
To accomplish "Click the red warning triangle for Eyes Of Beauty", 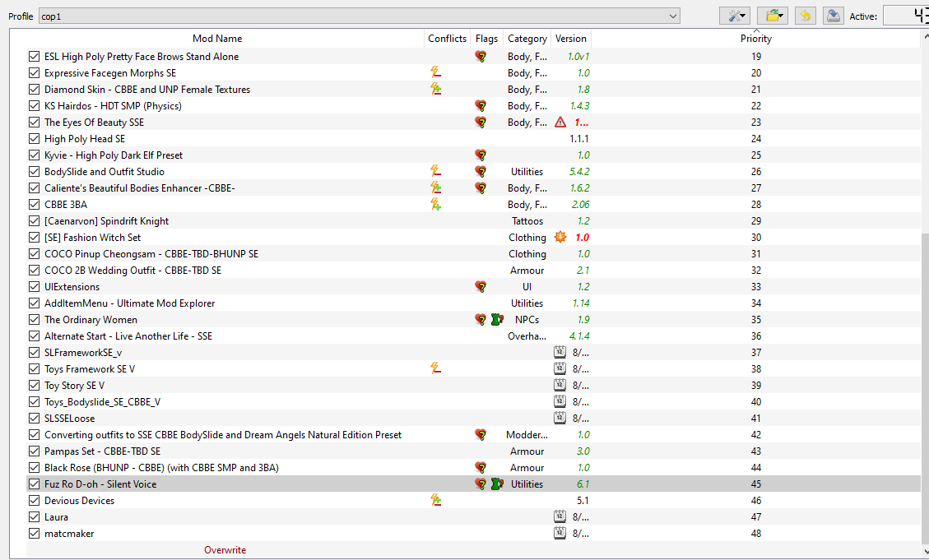I will click(x=560, y=123).
